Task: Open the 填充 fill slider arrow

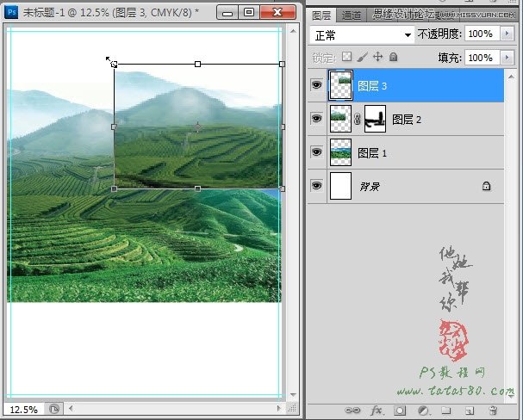Action: [x=507, y=58]
